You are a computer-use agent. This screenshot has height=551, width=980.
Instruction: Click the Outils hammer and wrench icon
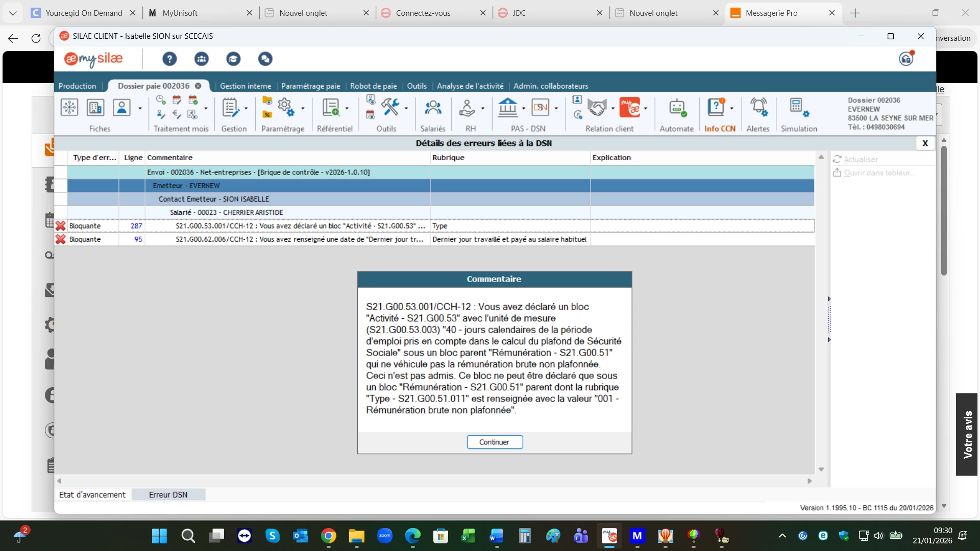point(390,108)
